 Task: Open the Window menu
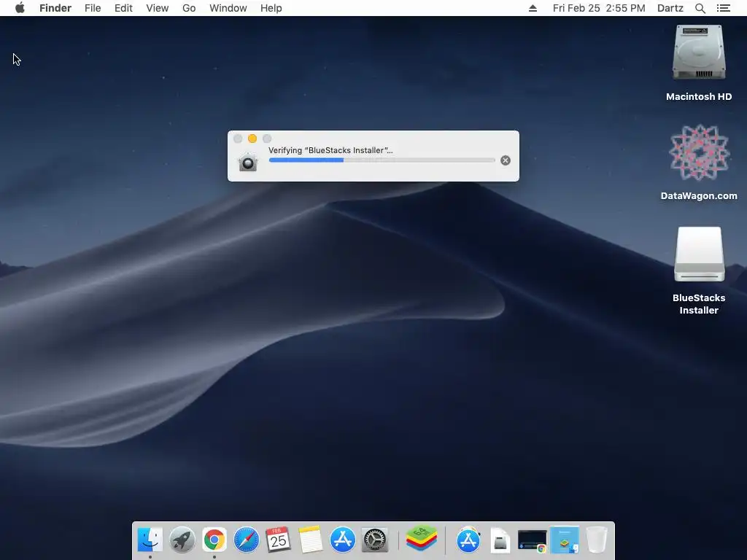click(x=228, y=8)
